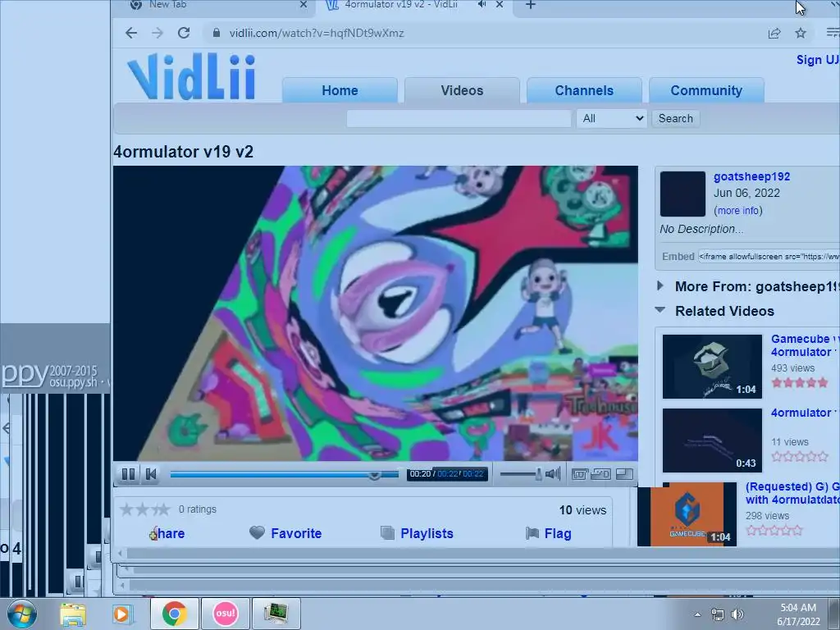Open the Videos tab
Screen dimensions: 840x630
(462, 90)
